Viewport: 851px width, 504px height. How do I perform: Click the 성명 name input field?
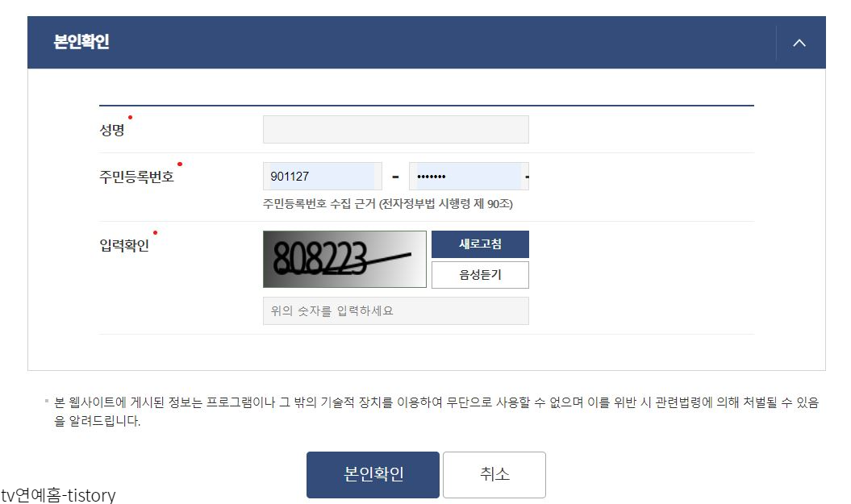point(395,129)
